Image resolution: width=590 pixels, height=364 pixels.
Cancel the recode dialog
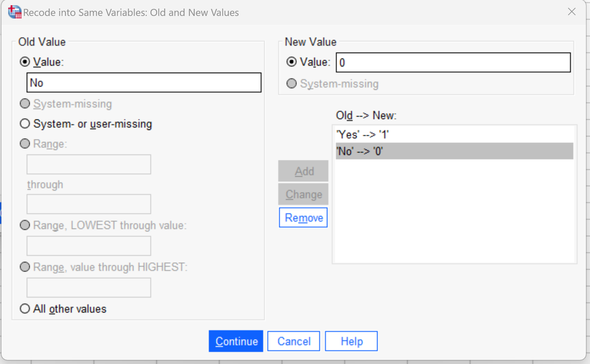coord(294,341)
